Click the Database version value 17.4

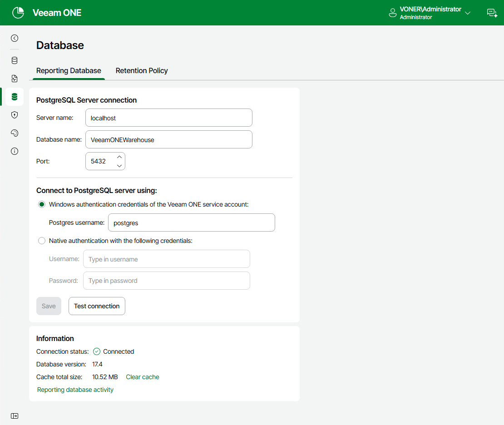click(97, 364)
